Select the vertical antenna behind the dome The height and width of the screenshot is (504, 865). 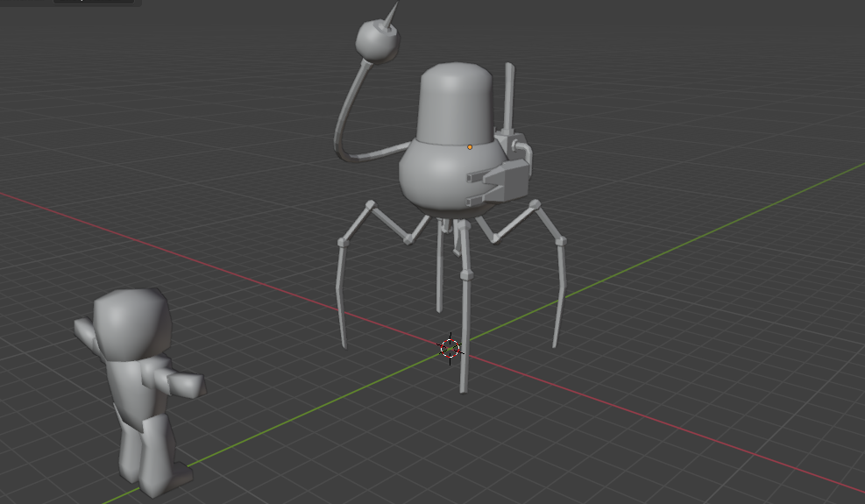(x=509, y=96)
